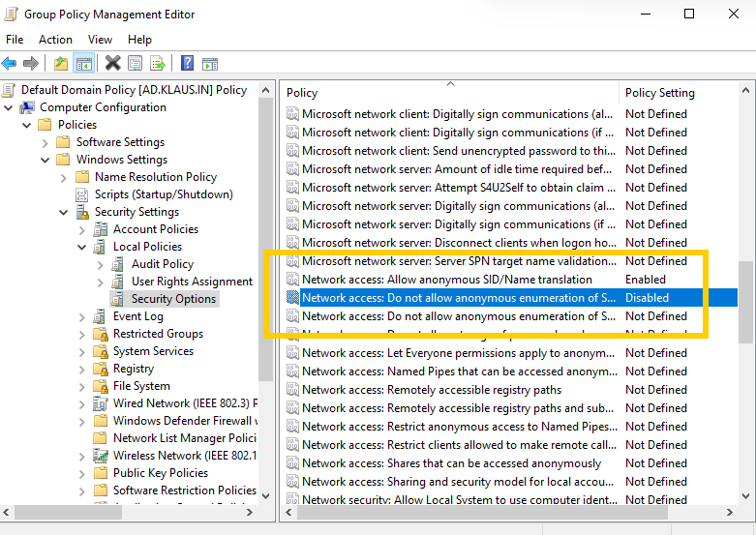Click the Delete X toolbar icon

tap(113, 63)
